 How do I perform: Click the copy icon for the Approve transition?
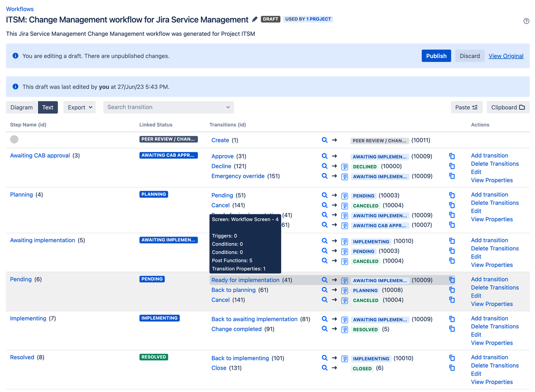452,156
